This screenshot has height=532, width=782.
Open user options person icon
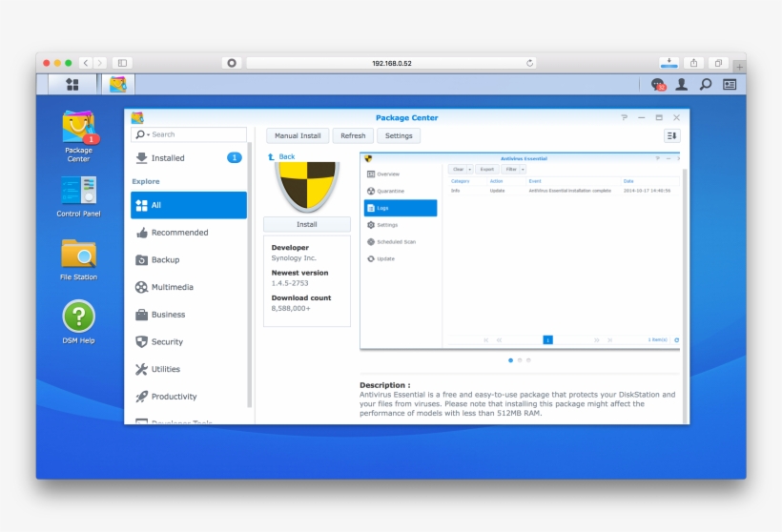(x=682, y=84)
